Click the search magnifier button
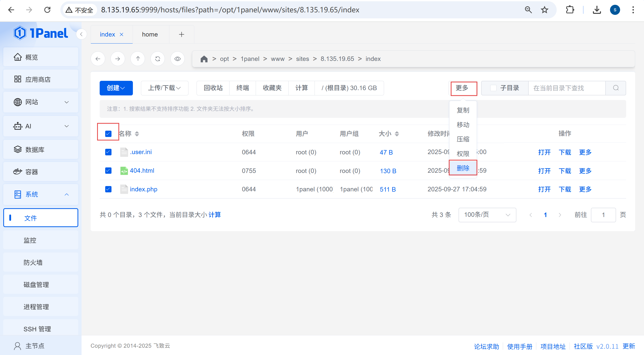This screenshot has width=644, height=355. tap(616, 88)
